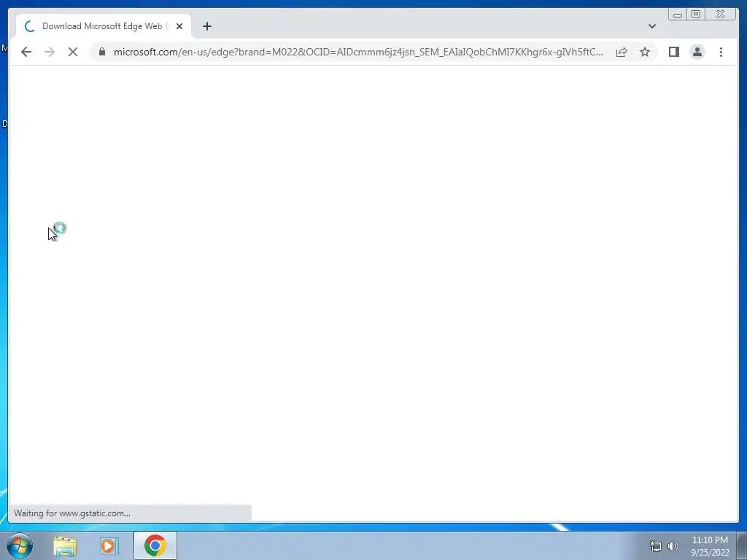
Task: Open Windows Explorer from taskbar
Action: (x=65, y=546)
